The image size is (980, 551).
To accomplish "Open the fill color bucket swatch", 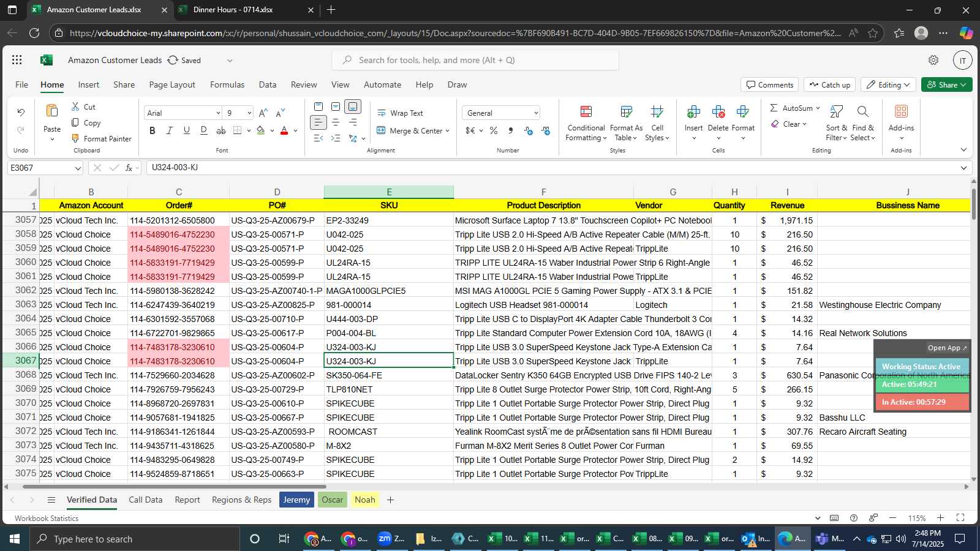I will [261, 130].
